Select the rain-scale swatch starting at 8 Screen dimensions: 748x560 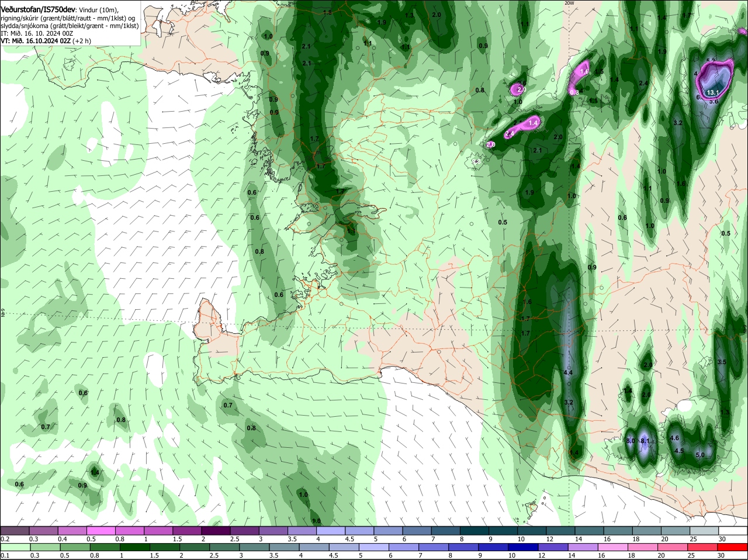(464, 547)
